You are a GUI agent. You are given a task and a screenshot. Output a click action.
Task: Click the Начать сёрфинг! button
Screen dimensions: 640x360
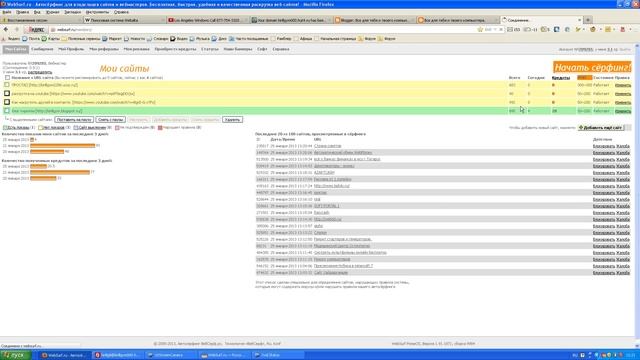click(x=592, y=67)
